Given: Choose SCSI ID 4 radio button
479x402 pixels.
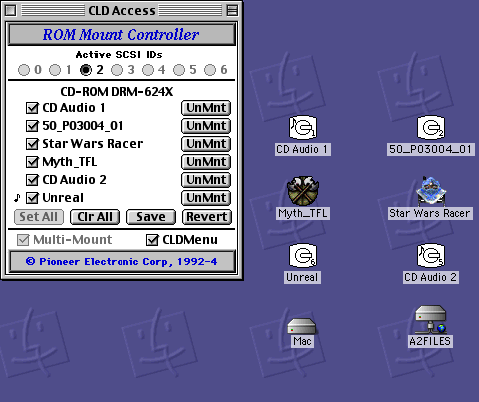Looking at the screenshot, I should pos(148,70).
